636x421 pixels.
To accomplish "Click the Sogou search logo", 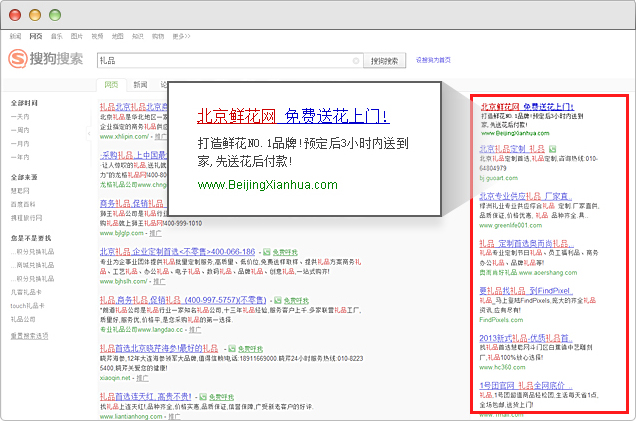I will tap(47, 60).
